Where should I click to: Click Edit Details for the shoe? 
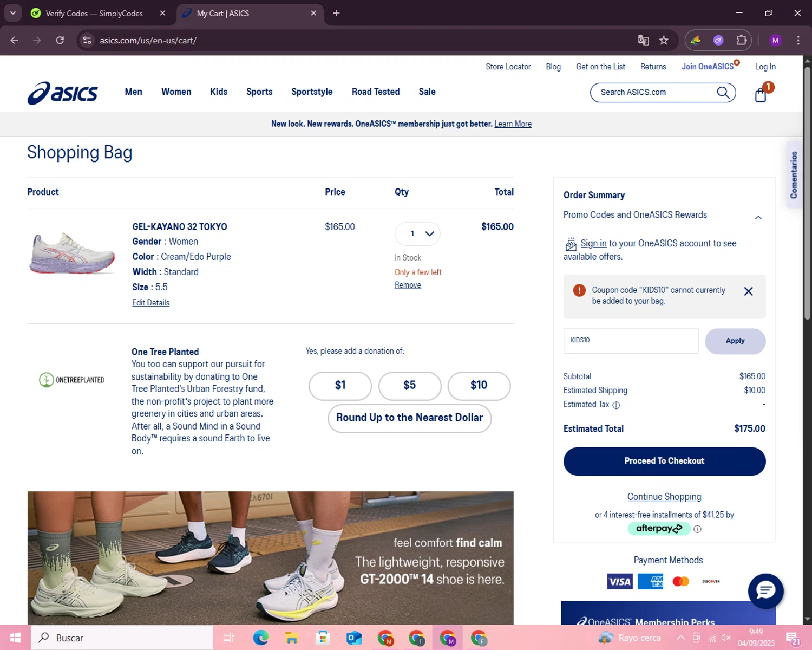tap(150, 303)
